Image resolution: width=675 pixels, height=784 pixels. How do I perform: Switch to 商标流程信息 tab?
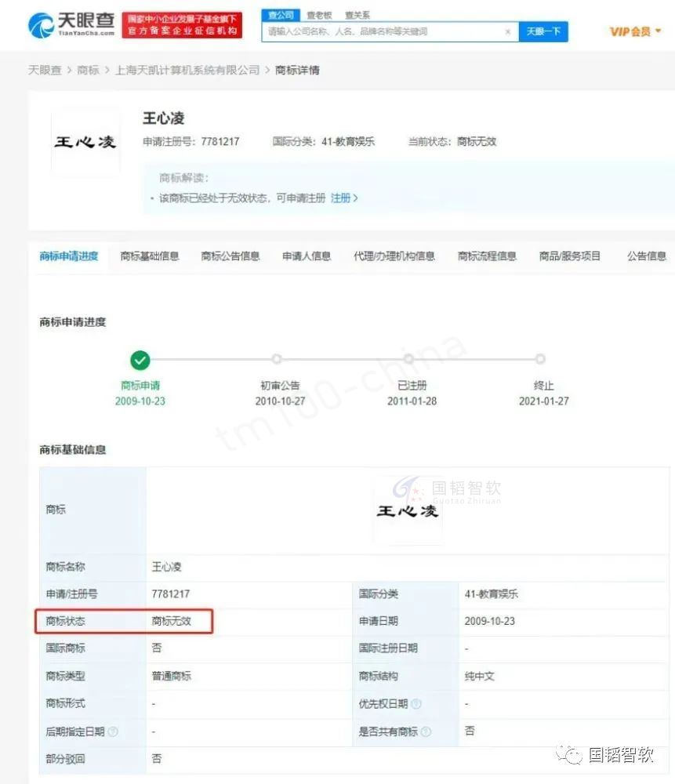[487, 256]
